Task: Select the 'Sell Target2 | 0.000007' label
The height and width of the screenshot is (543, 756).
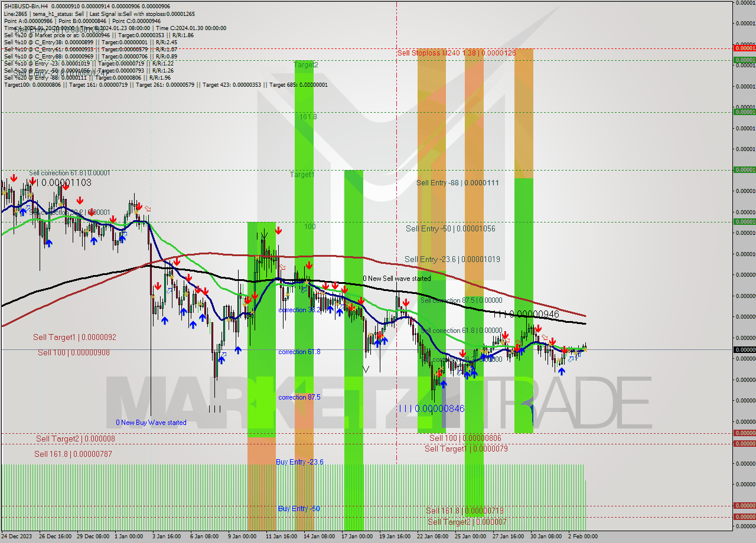Action: tap(467, 522)
